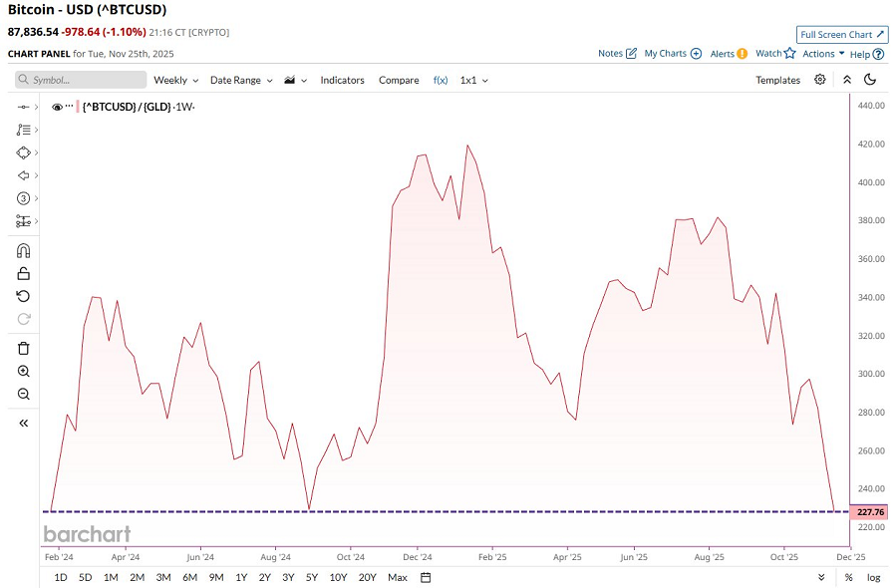The height and width of the screenshot is (588, 895).
Task: Select the 10Y range
Action: pos(338,577)
